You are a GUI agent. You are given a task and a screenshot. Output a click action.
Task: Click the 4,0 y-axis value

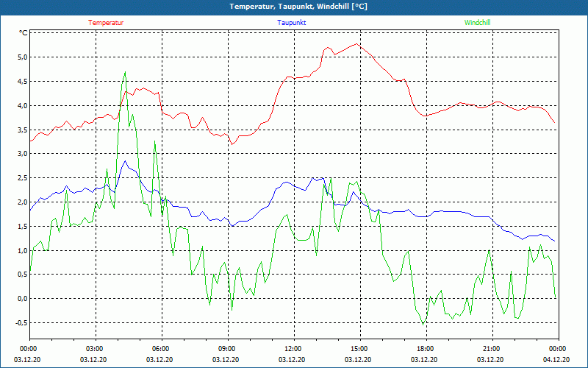pos(23,105)
